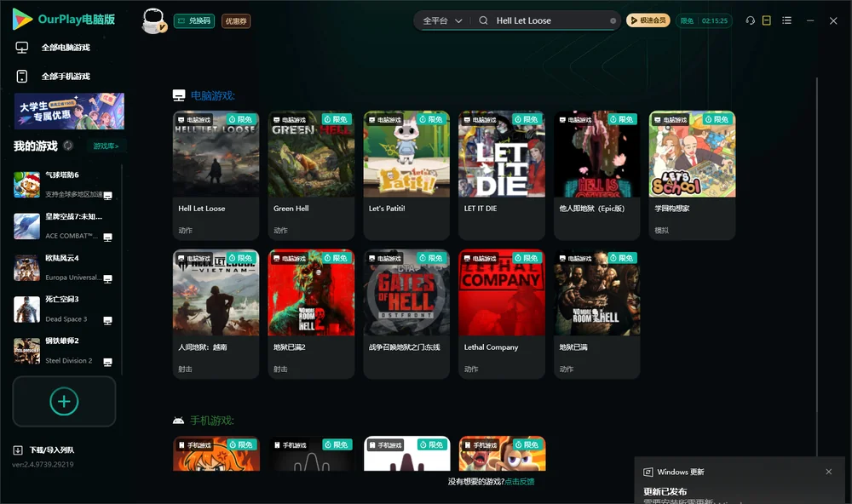The width and height of the screenshot is (852, 504).
Task: Click the 极速会员 membership button
Action: click(x=648, y=20)
